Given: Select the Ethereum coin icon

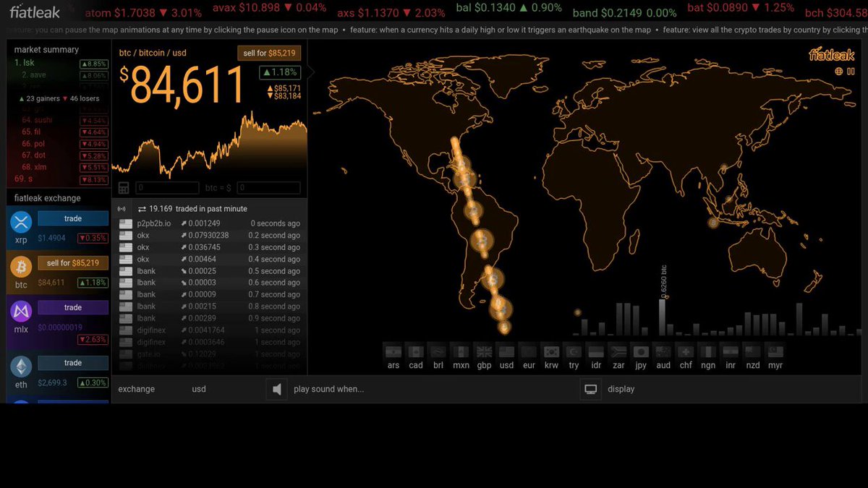Looking at the screenshot, I should (x=21, y=367).
